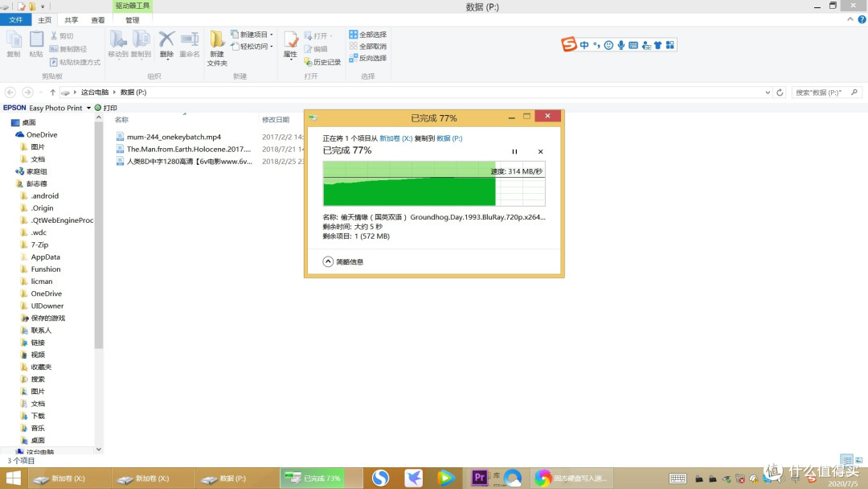
Task: Select The.Man.from.Earth.Holocene.2017 file
Action: point(183,149)
